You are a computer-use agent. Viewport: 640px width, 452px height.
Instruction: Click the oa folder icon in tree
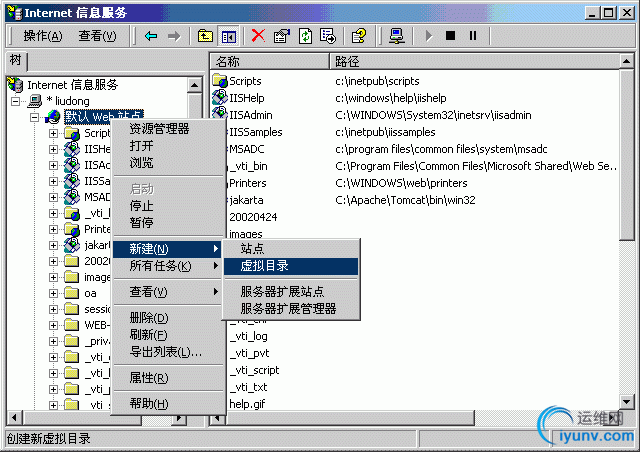tap(72, 293)
